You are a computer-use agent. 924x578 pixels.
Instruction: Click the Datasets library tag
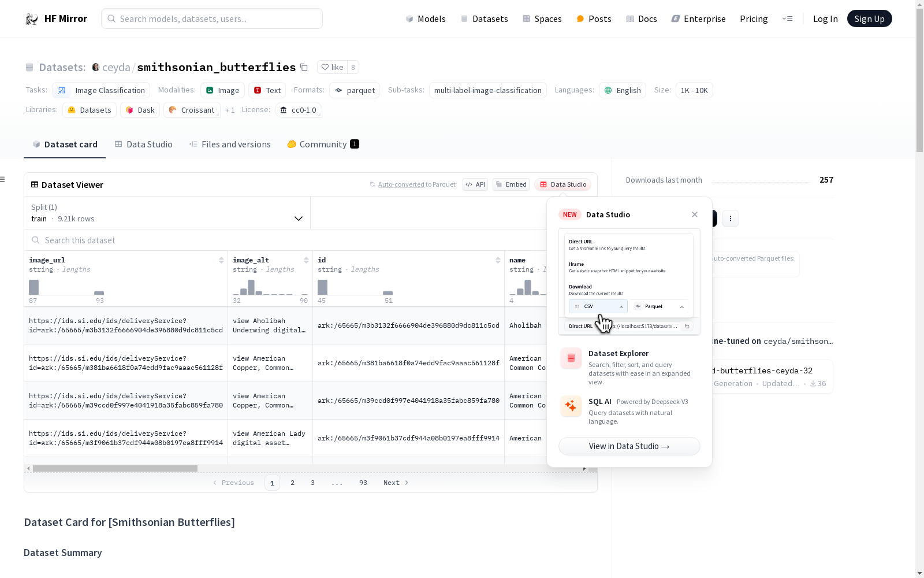tap(90, 110)
